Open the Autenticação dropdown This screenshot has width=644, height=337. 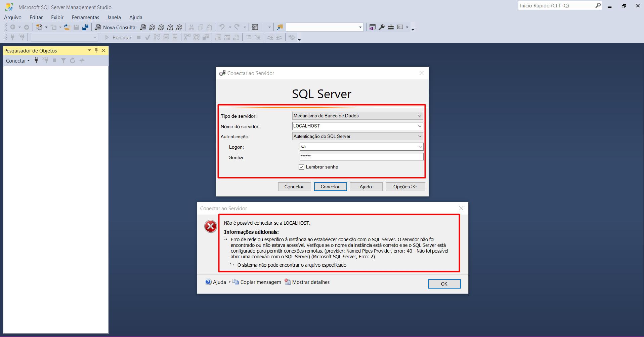358,136
